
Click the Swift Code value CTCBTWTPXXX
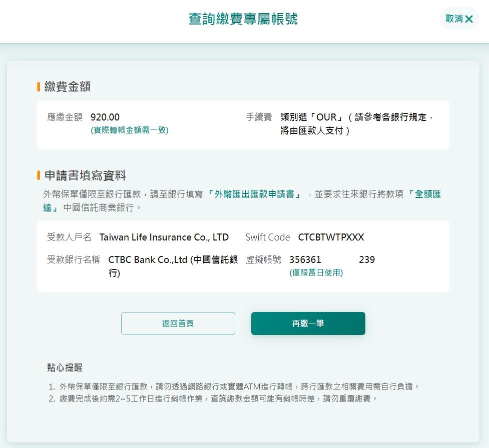tap(331, 237)
